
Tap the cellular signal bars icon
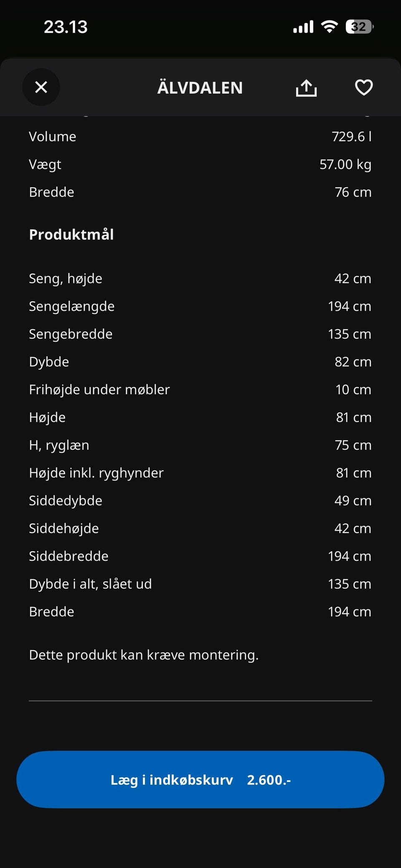(303, 28)
